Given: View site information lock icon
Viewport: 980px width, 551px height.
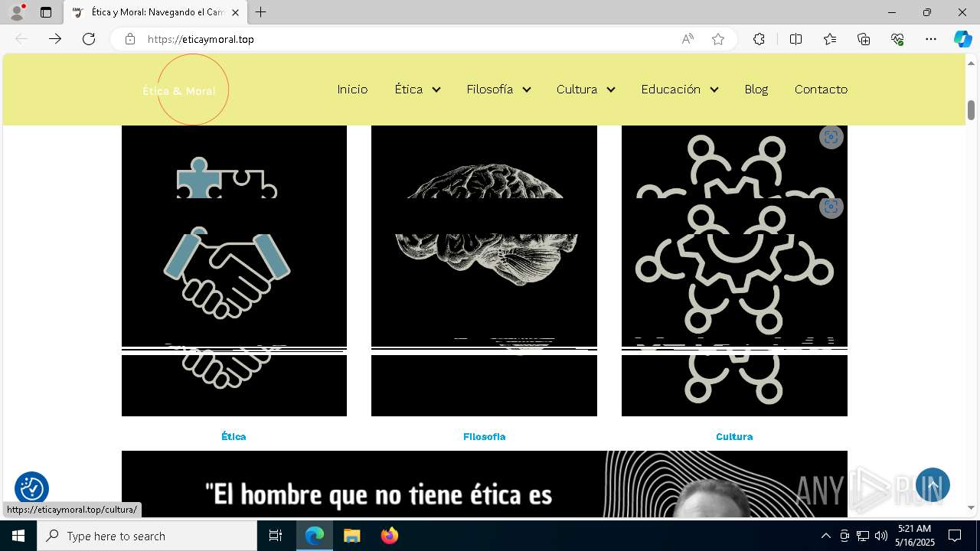Looking at the screenshot, I should 130,39.
